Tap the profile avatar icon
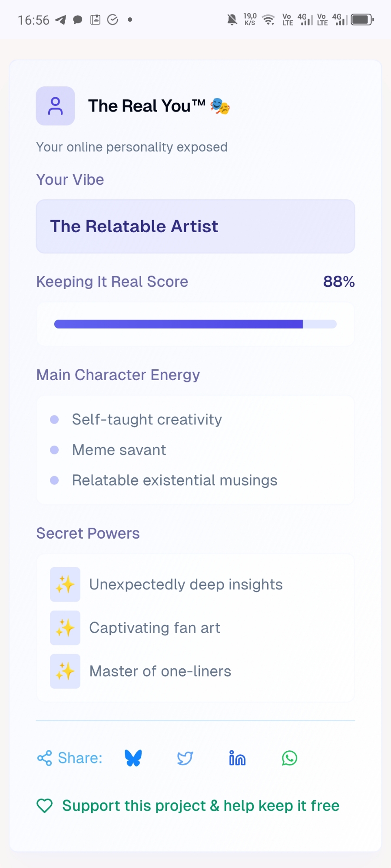This screenshot has width=391, height=868. (x=56, y=106)
